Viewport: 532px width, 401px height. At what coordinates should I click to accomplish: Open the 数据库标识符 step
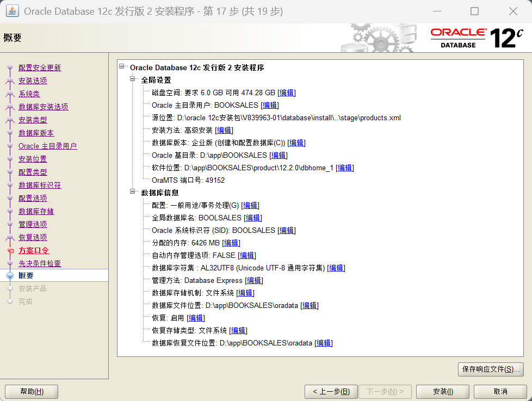[x=40, y=185]
